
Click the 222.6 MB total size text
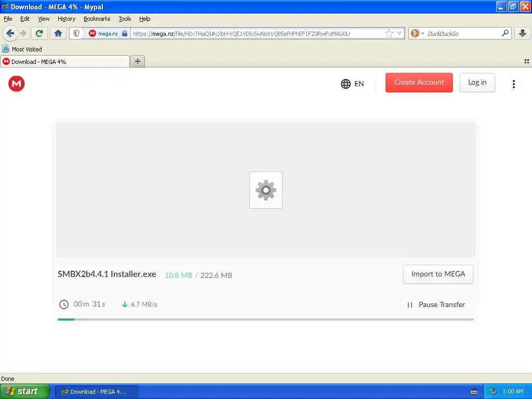point(216,275)
